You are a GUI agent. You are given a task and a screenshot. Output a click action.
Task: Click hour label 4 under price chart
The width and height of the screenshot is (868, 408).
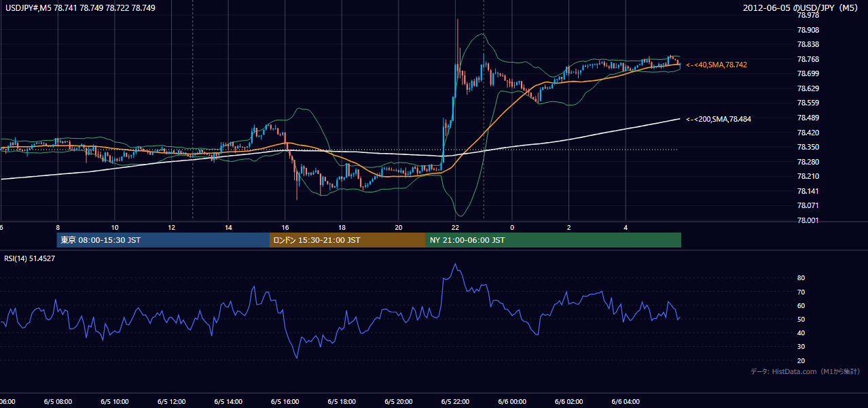[626, 227]
